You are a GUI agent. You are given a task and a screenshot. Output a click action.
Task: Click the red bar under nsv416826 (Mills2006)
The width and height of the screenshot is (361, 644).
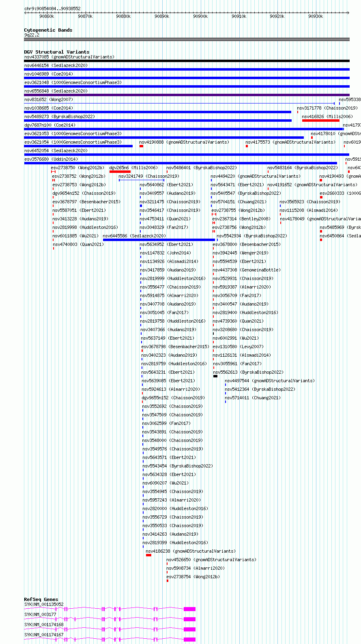(x=321, y=121)
